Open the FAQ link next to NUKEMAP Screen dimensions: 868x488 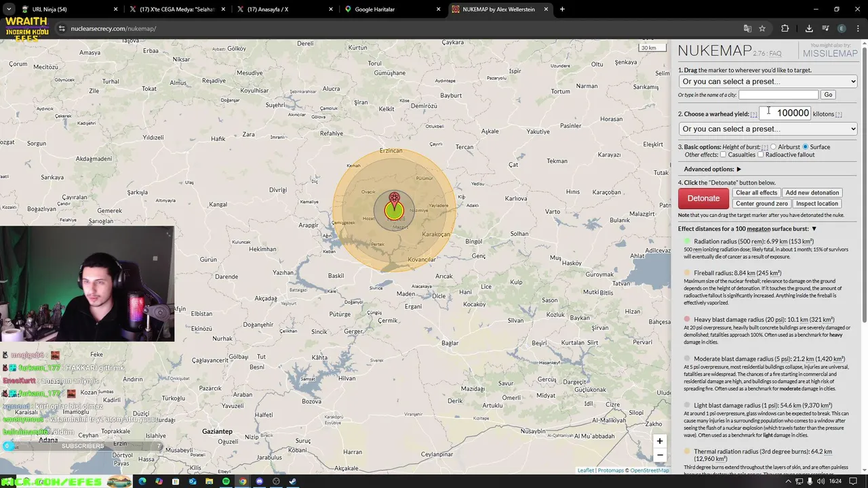775,54
